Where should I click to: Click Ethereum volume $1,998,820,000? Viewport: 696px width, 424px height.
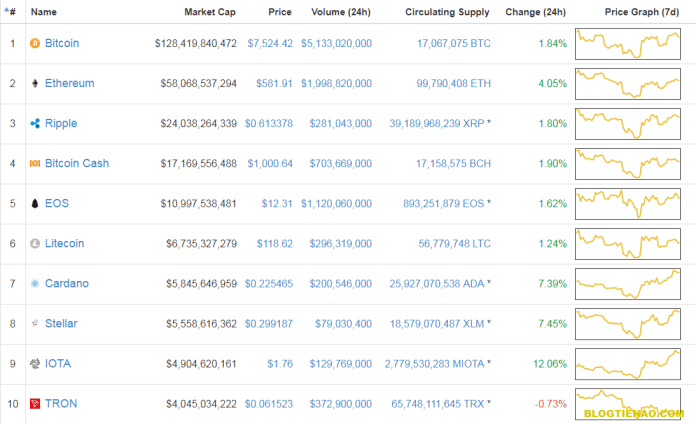click(336, 83)
